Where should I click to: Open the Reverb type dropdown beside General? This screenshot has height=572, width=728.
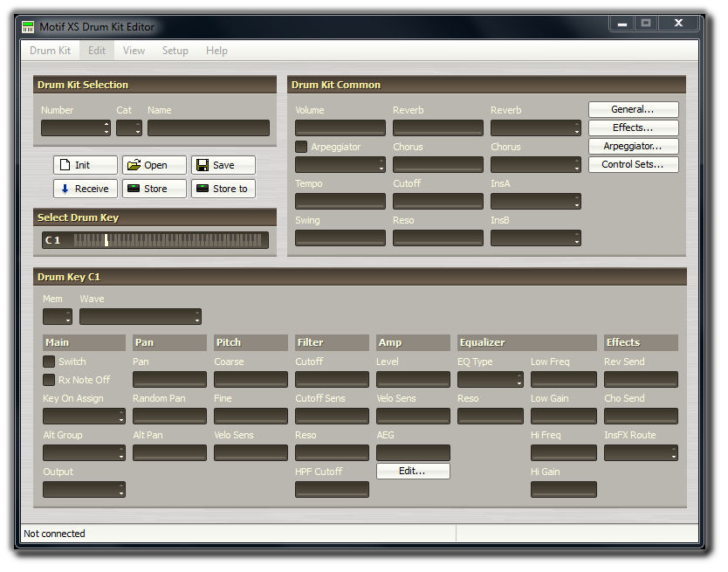536,127
